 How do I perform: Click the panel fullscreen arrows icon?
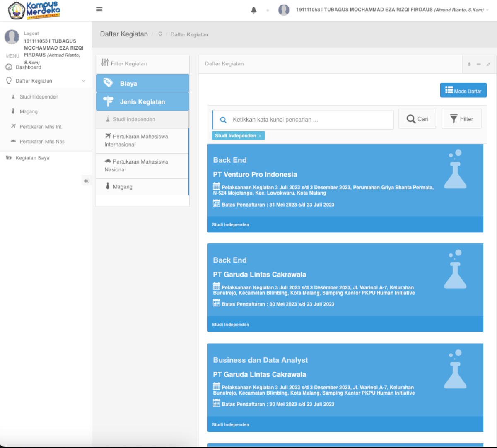point(488,64)
